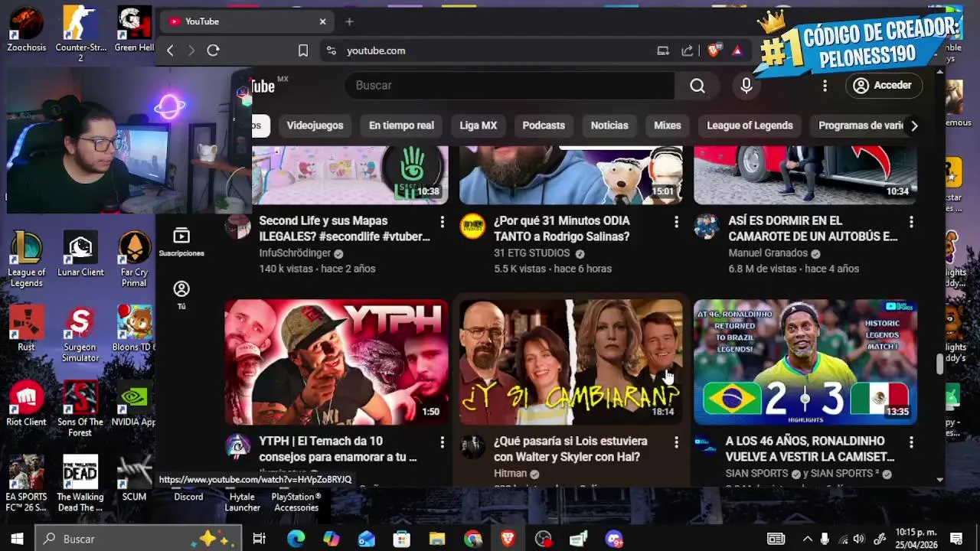The width and height of the screenshot is (980, 551).
Task: Go back with browser back arrow
Action: click(170, 51)
